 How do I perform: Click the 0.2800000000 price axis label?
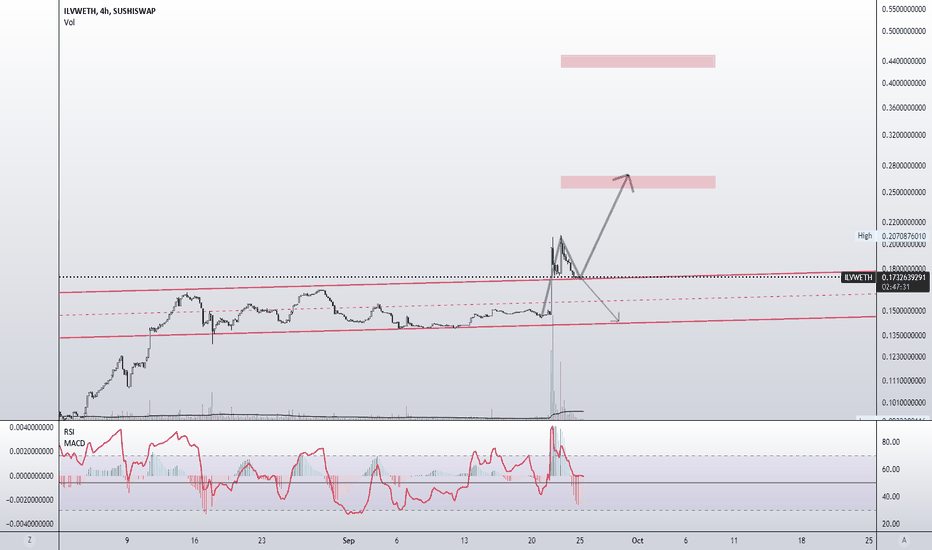click(903, 166)
